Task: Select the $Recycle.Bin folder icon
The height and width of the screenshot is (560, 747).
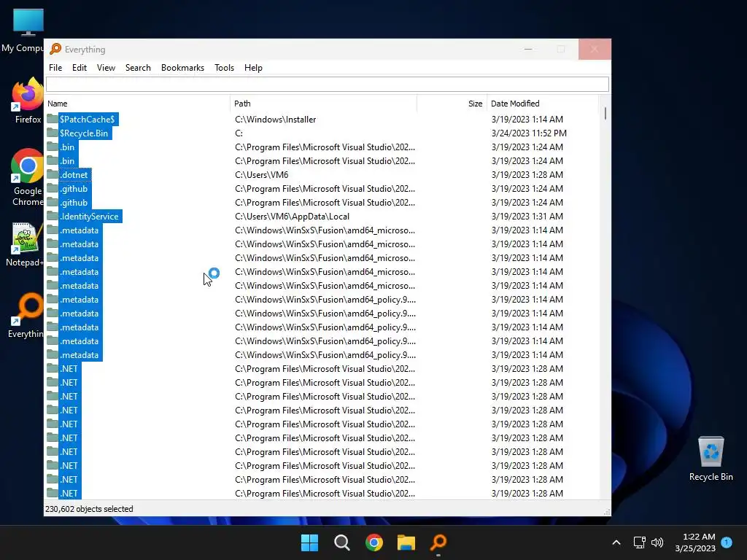Action: coord(52,133)
